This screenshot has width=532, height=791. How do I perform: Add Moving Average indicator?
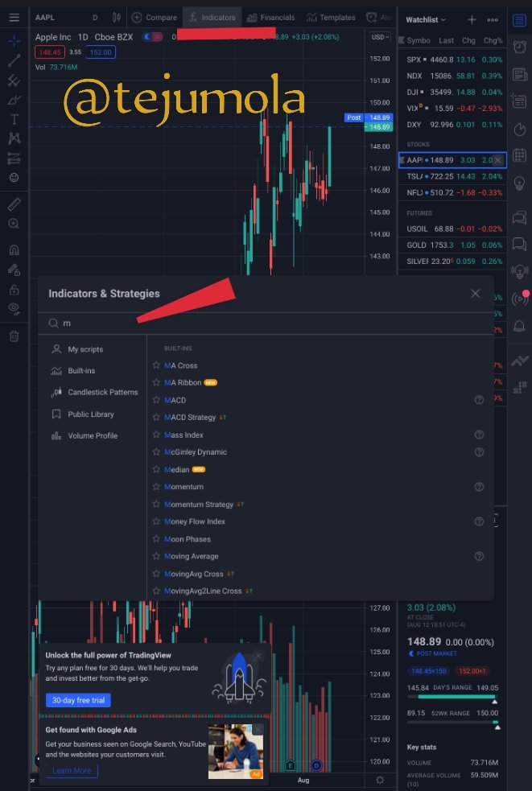pyautogui.click(x=192, y=556)
